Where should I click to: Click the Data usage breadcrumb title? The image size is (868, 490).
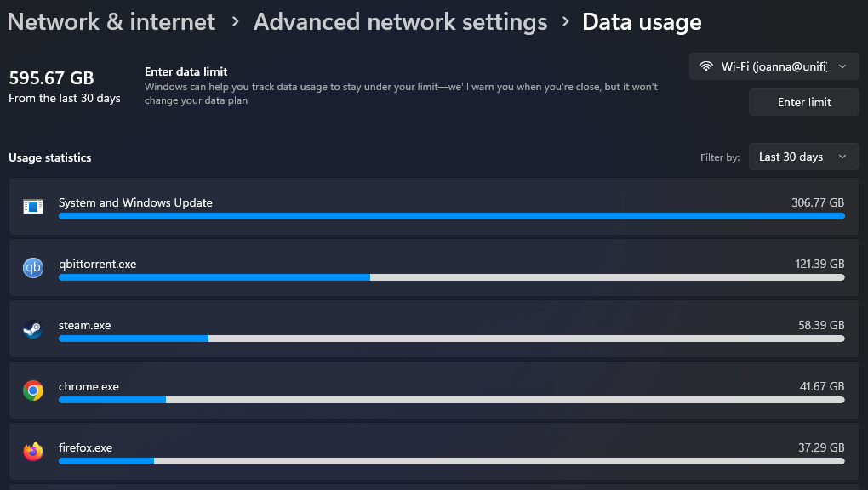coord(642,22)
